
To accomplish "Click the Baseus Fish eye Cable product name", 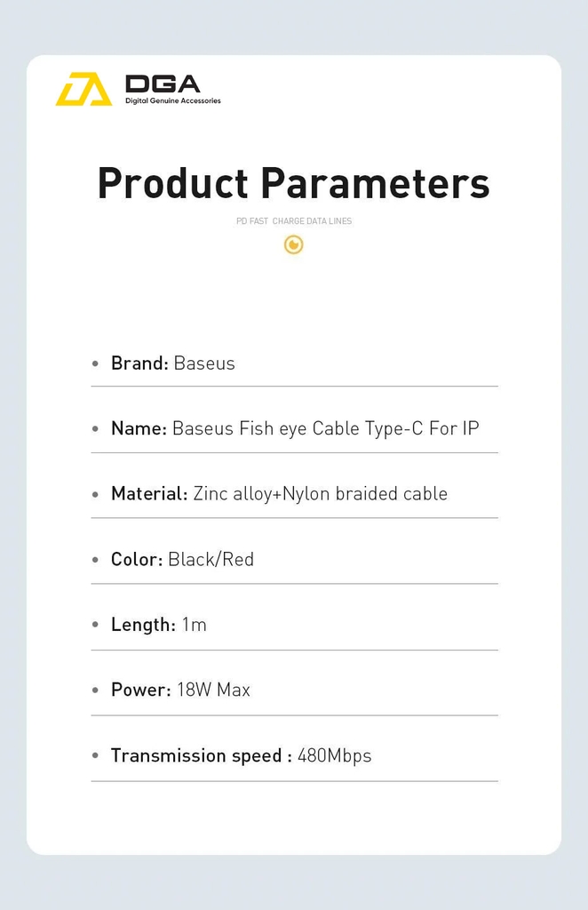I will click(325, 428).
